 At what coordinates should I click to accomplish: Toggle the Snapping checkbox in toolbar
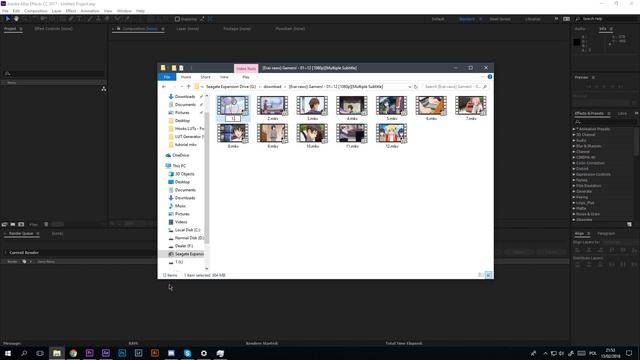(177, 19)
